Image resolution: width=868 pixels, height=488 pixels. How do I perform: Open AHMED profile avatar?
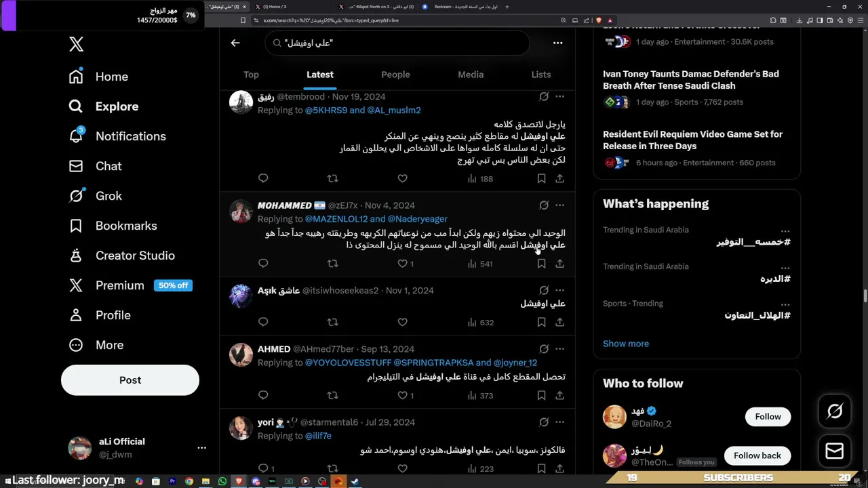(241, 354)
